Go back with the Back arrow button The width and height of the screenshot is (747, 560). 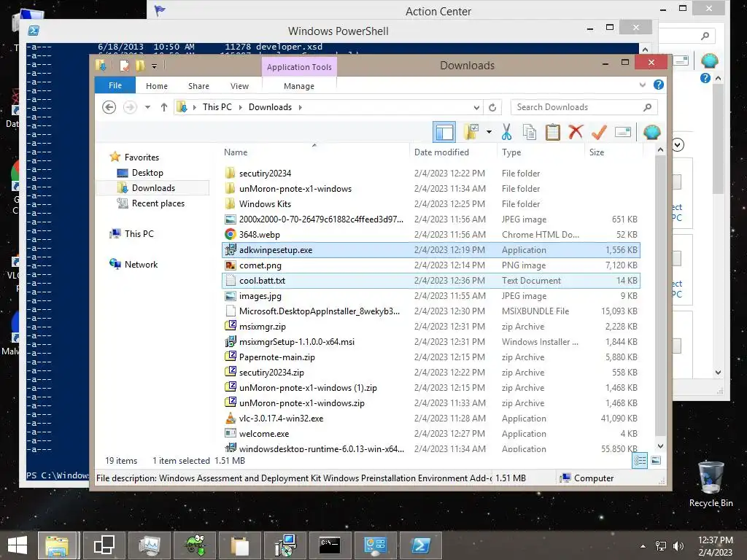(109, 107)
